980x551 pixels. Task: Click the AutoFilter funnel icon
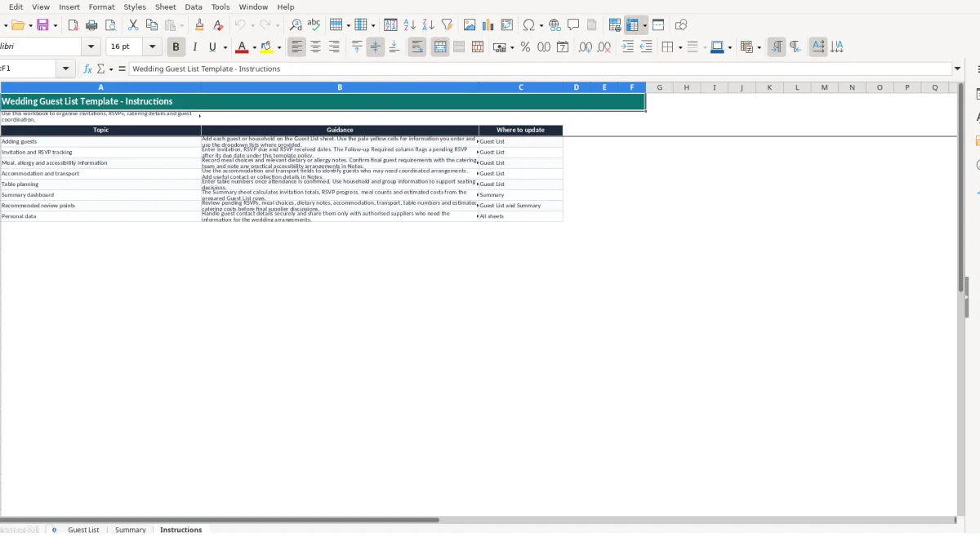[x=447, y=25]
